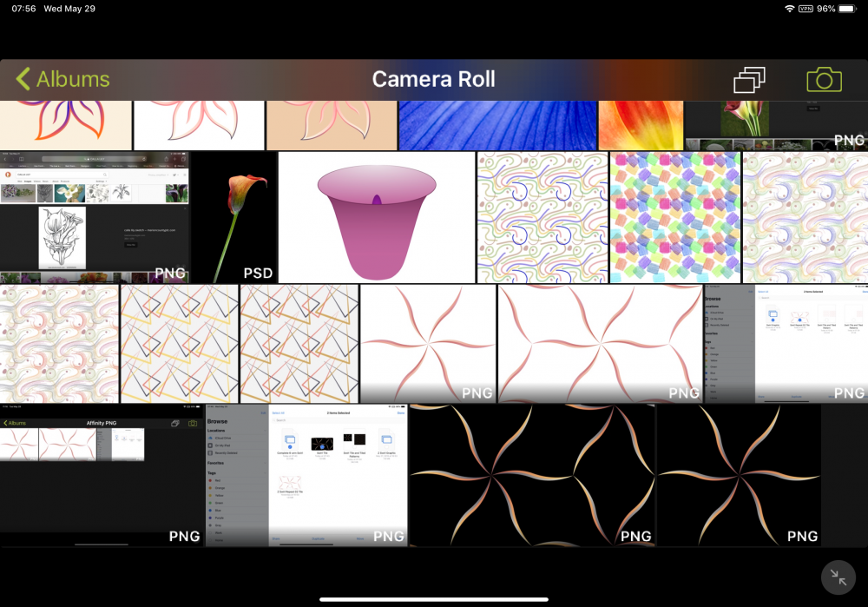The image size is (868, 607).
Task: Choose the flower drawing on peach background
Action: tap(331, 125)
